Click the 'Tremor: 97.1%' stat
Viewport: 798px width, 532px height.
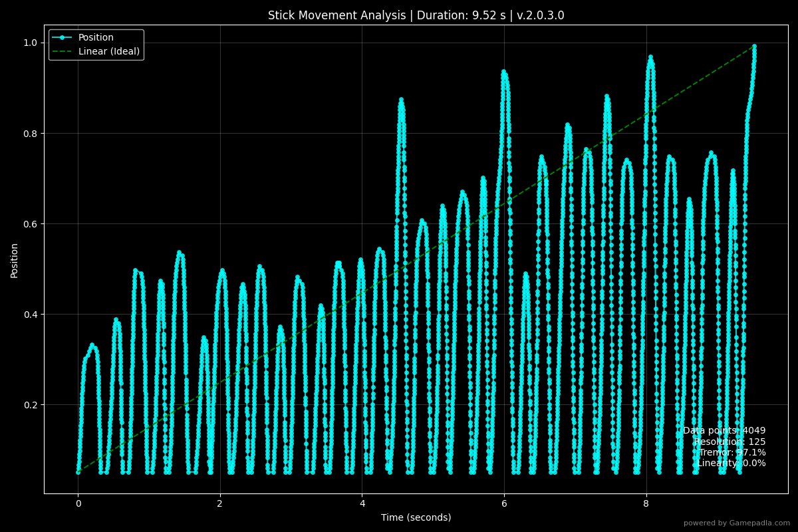[732, 452]
